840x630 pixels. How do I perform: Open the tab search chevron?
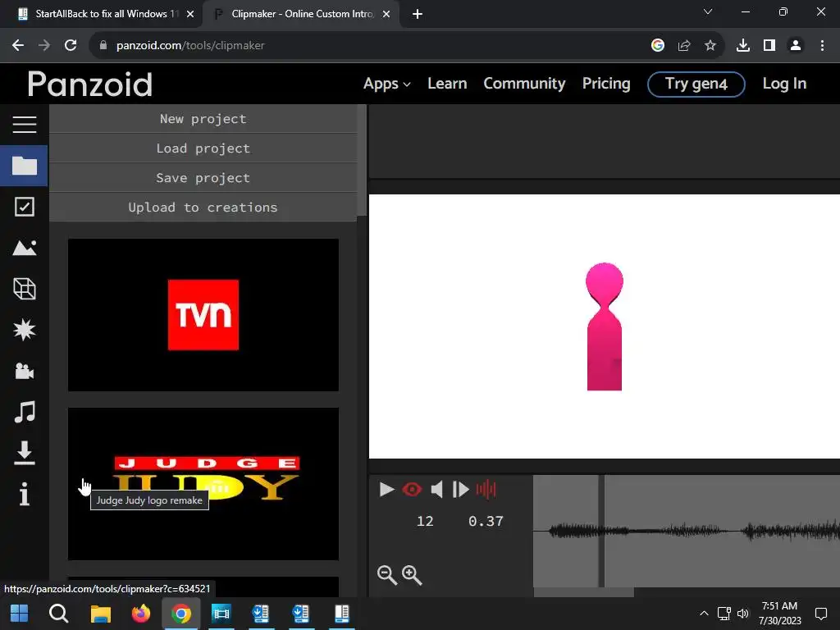click(708, 11)
